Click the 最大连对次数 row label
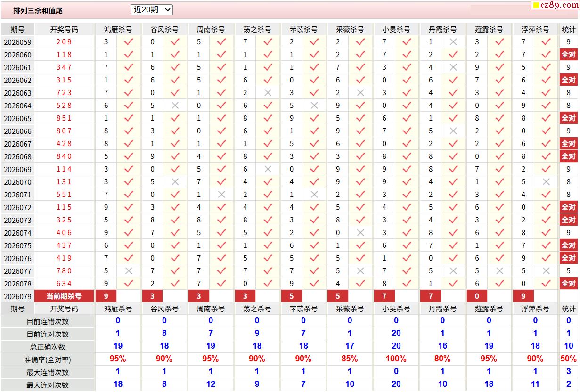The width and height of the screenshot is (580, 392). pyautogui.click(x=48, y=385)
